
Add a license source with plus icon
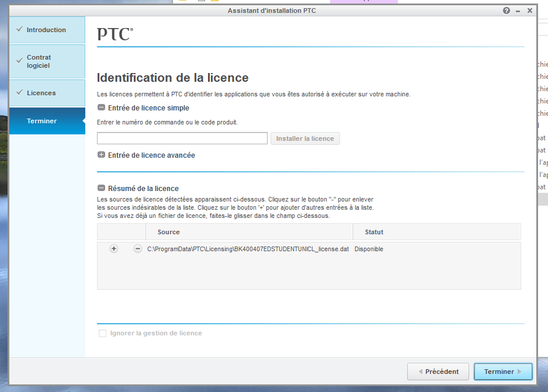113,249
